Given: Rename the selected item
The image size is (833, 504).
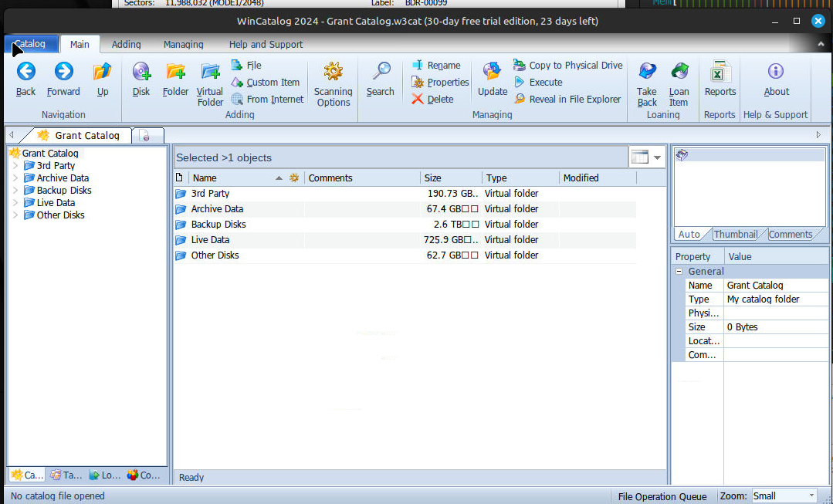Looking at the screenshot, I should [437, 66].
